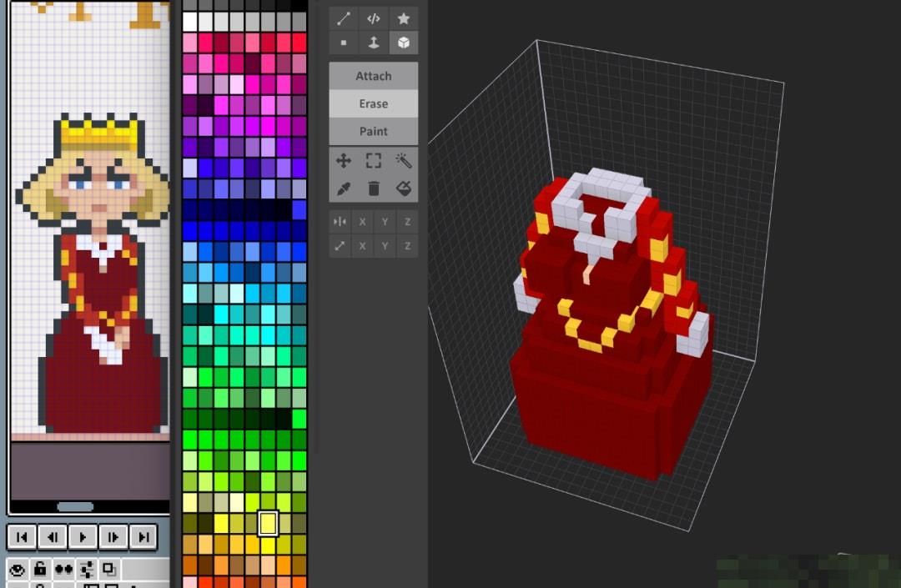
Task: Pick the white swatch at palette top-left
Action: pos(190,22)
